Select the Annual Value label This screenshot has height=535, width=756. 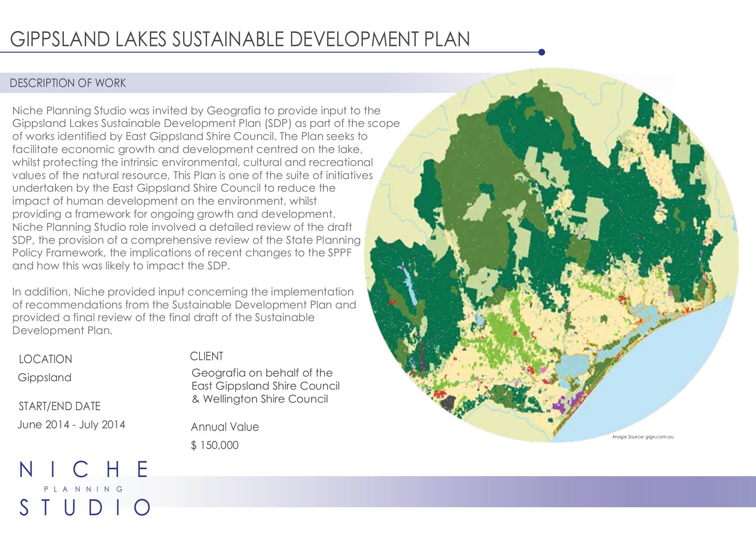click(x=226, y=427)
